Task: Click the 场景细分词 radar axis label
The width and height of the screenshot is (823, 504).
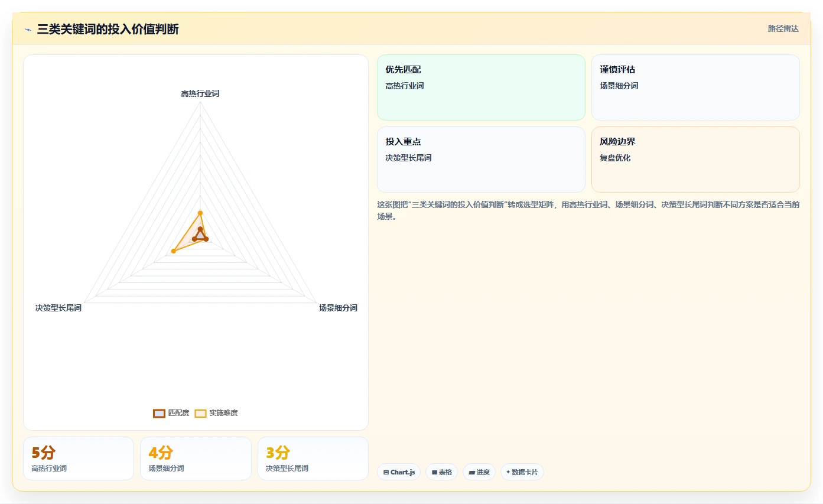Action: (338, 308)
